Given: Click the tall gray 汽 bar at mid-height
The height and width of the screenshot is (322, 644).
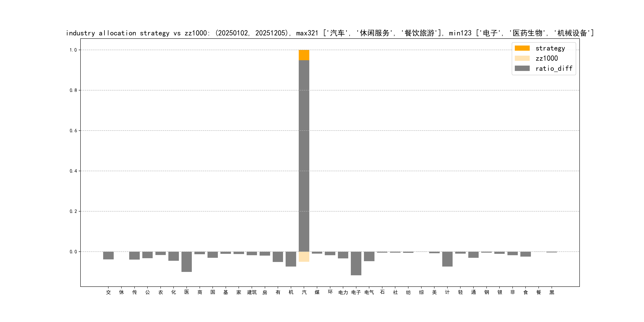Looking at the screenshot, I should pos(304,155).
